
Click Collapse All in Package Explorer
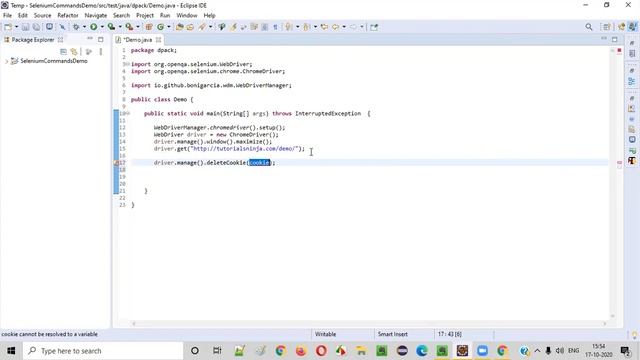pyautogui.click(x=63, y=52)
